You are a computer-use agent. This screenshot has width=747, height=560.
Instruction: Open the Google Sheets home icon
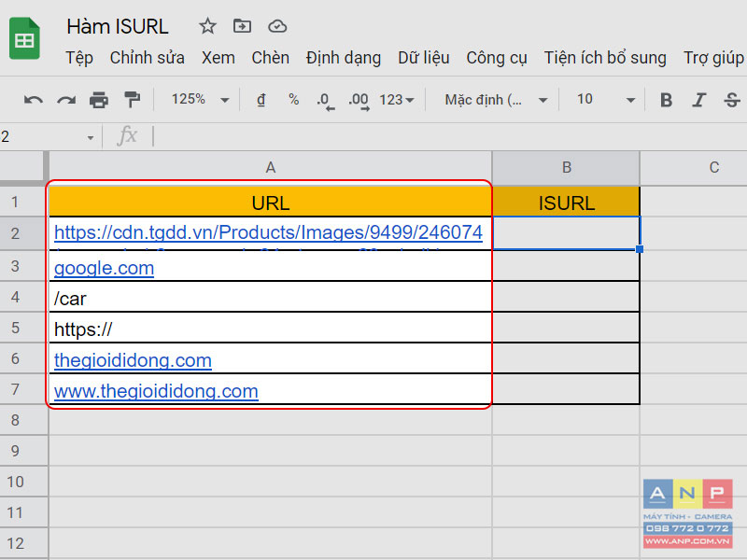pos(24,38)
